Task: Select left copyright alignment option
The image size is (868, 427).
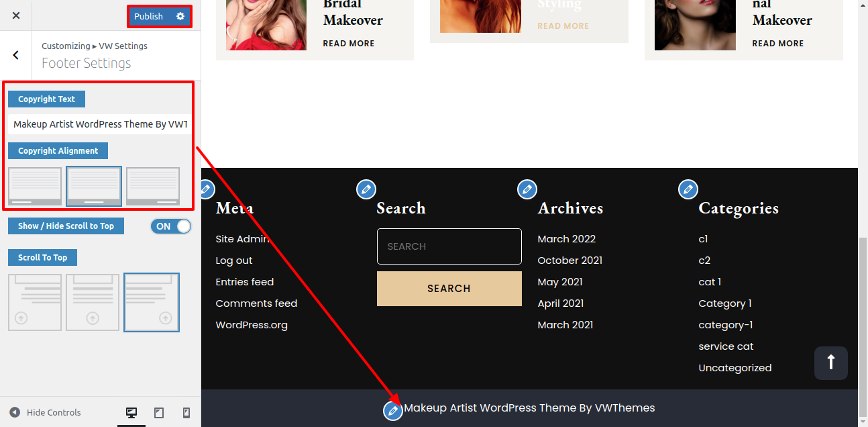Action: coord(35,186)
